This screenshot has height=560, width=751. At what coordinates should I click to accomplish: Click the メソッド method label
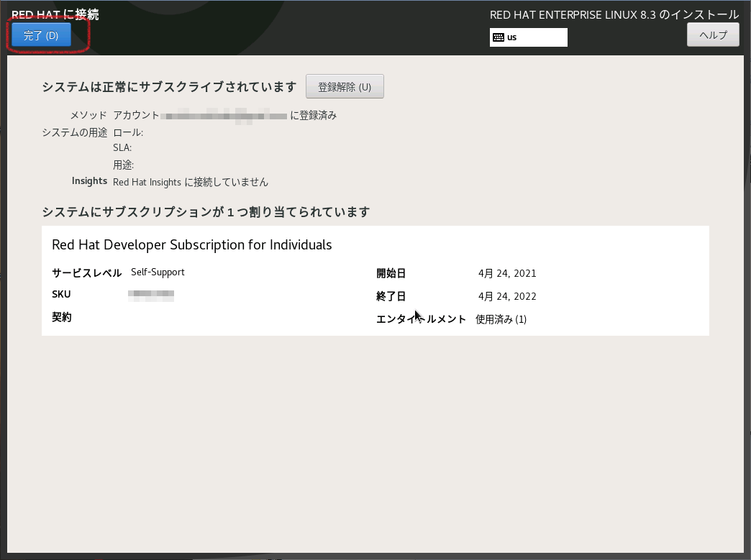pyautogui.click(x=88, y=115)
